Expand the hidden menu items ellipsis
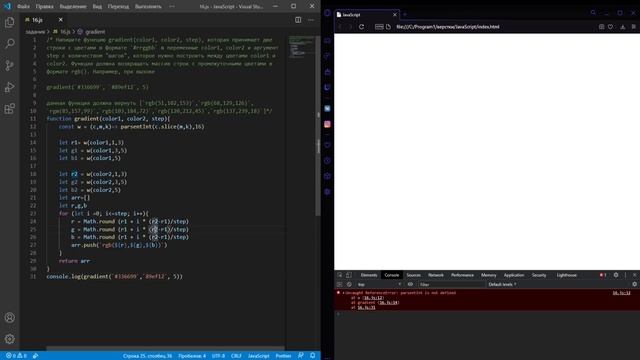Viewport: 640px width, 360px height. [172, 7]
